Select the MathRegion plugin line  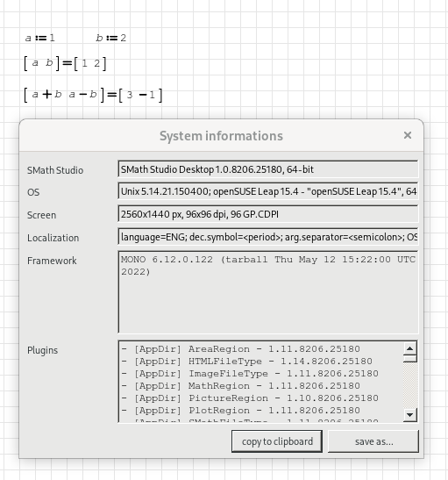point(241,386)
